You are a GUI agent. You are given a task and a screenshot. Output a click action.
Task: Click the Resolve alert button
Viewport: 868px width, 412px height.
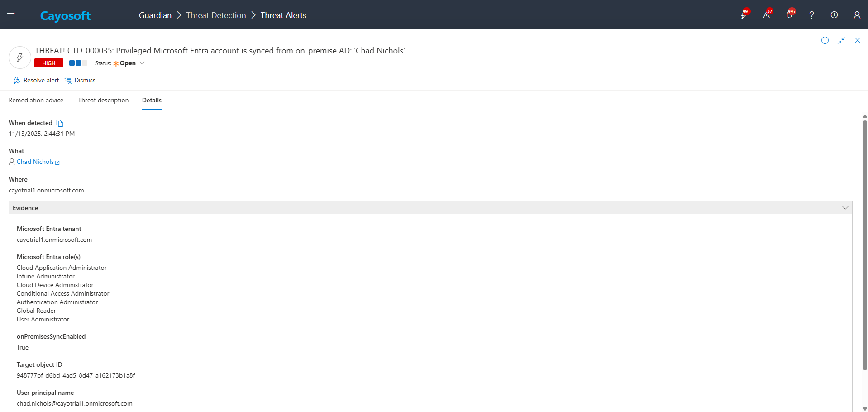[36, 81]
